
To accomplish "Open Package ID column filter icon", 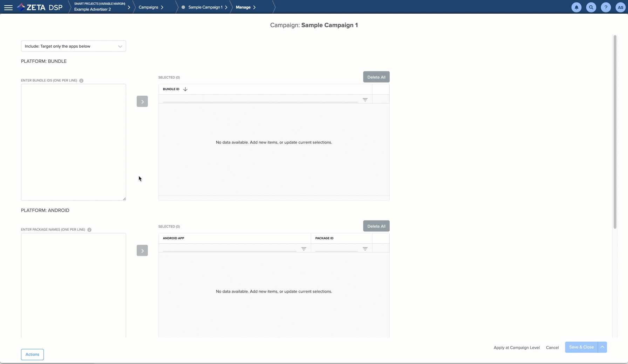I will point(365,249).
